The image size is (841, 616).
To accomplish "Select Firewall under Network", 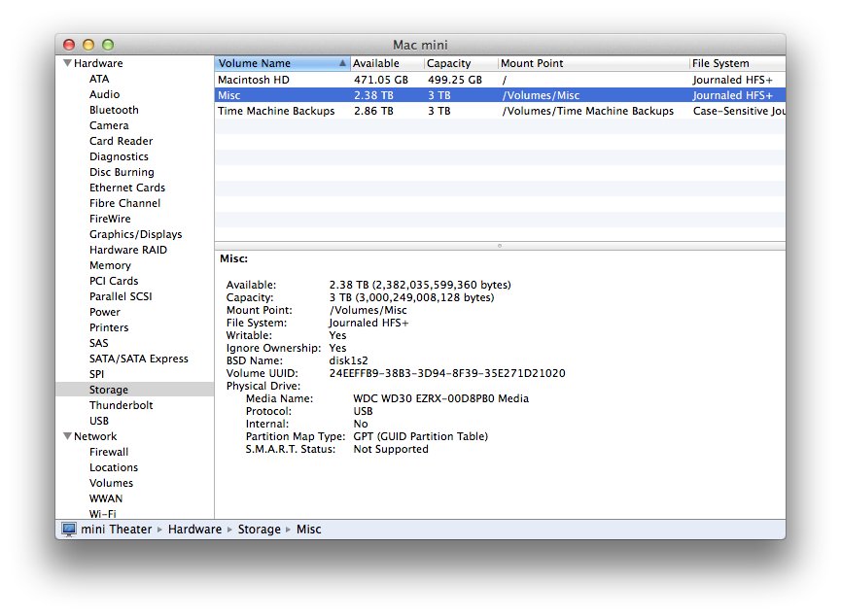I will click(x=109, y=452).
